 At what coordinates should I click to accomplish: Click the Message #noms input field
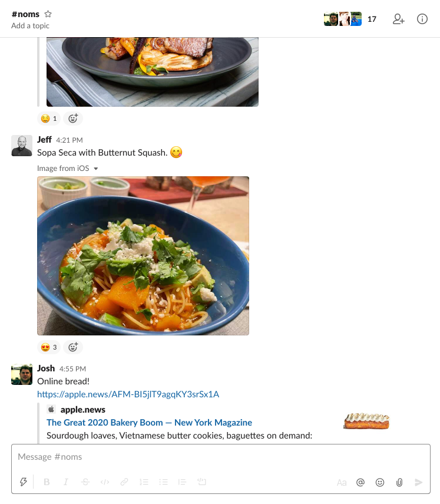[x=218, y=457]
